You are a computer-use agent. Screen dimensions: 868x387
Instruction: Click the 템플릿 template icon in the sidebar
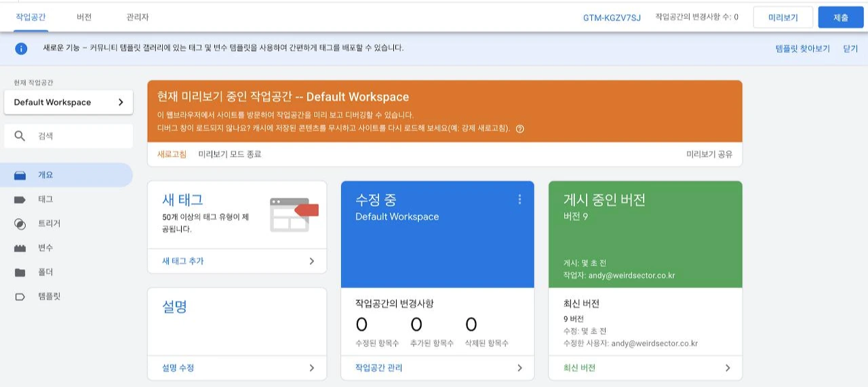tap(20, 297)
